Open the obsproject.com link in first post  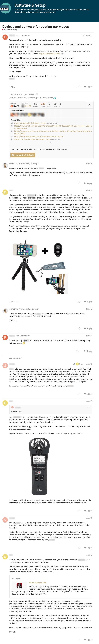tap(49, 54)
